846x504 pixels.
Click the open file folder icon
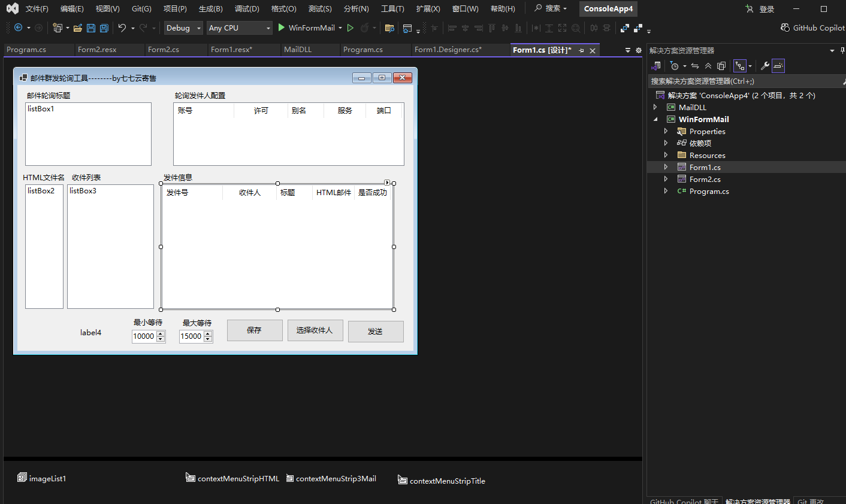tap(78, 28)
